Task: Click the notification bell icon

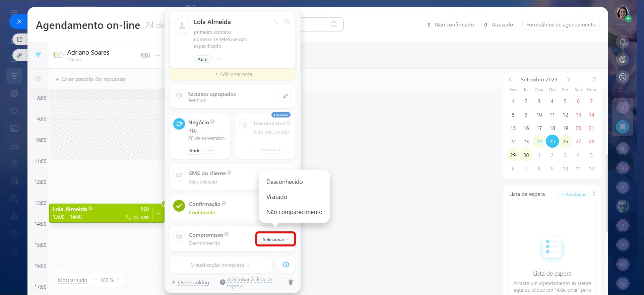Action: pos(623,42)
